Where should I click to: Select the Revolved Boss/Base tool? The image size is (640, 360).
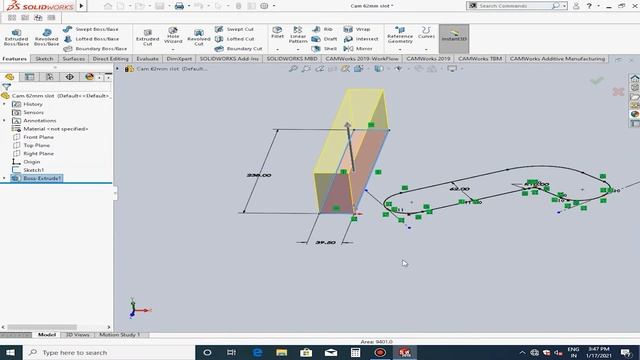[47, 37]
